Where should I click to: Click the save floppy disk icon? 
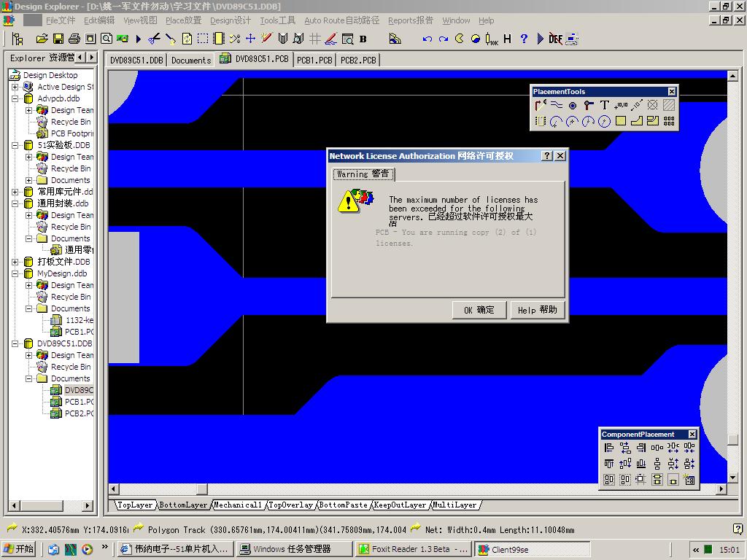58,39
